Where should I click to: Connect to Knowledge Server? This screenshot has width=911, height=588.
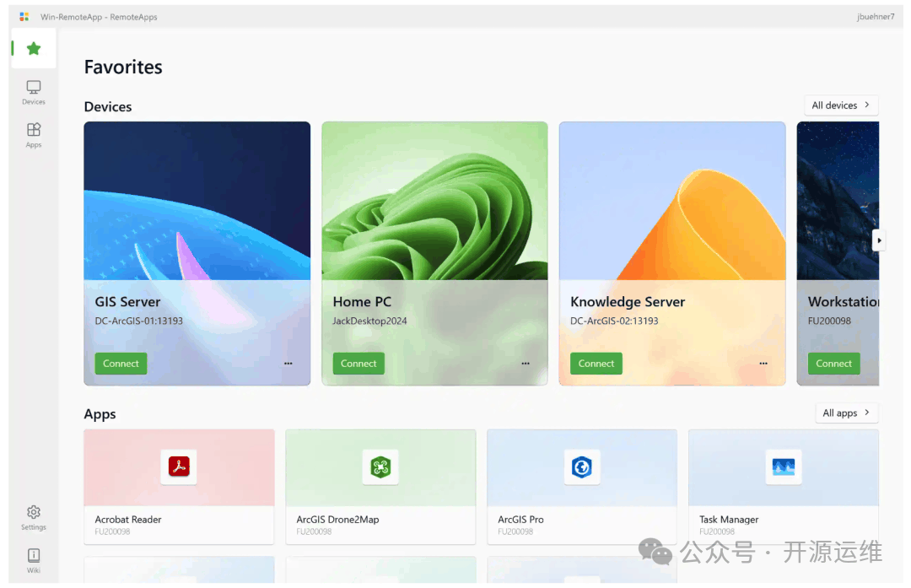tap(596, 363)
